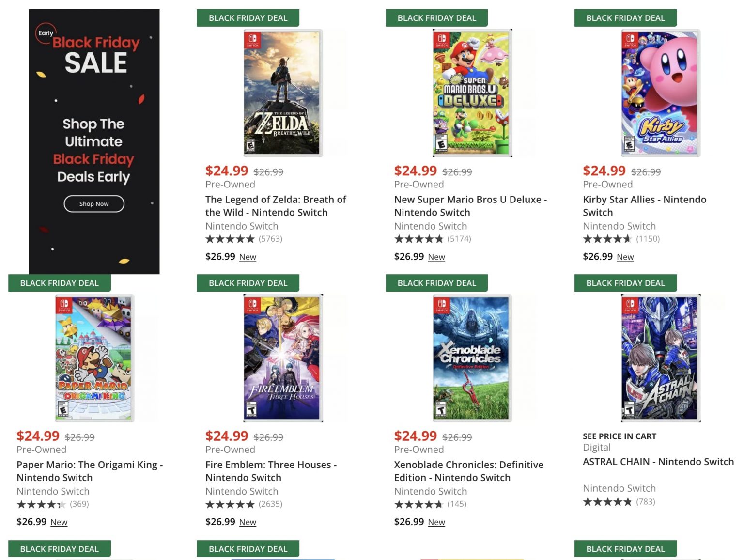Click the Legend of Zelda product title
This screenshot has width=744, height=560.
pyautogui.click(x=276, y=206)
